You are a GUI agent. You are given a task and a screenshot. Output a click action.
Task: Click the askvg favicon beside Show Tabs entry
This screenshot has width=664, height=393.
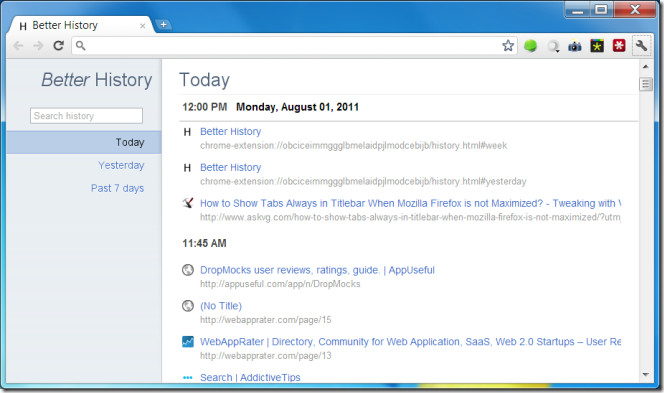(x=188, y=203)
